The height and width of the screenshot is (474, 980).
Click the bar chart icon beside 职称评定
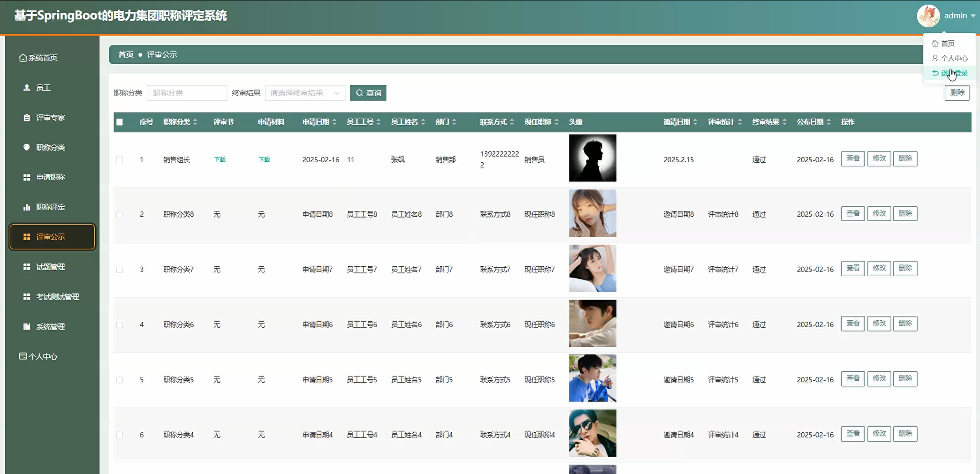(x=27, y=207)
